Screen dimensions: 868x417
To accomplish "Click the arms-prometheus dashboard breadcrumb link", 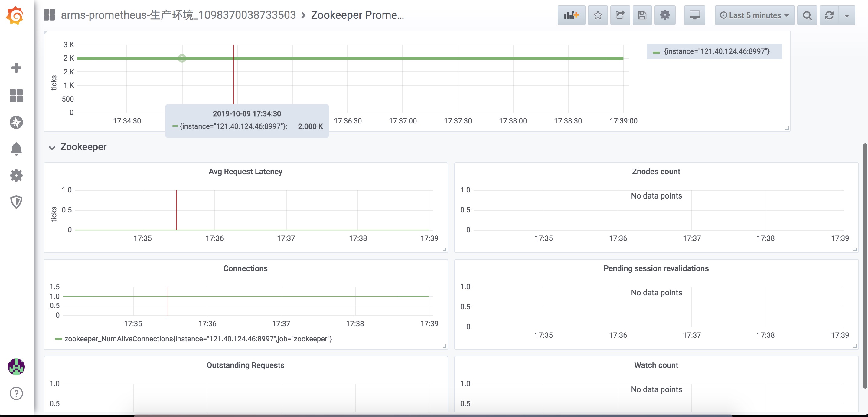I will click(x=178, y=15).
